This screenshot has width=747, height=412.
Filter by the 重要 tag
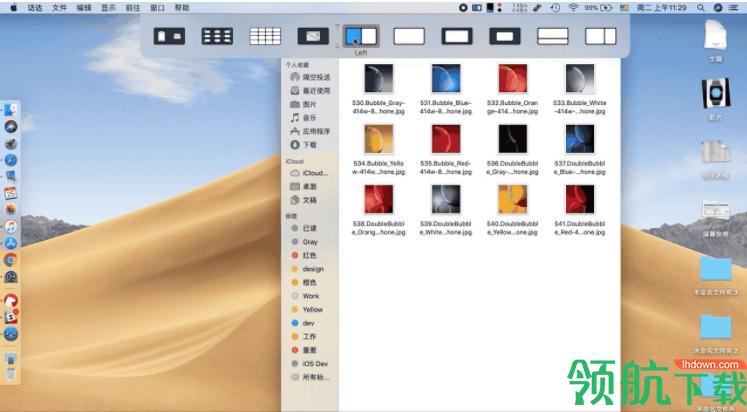[304, 350]
